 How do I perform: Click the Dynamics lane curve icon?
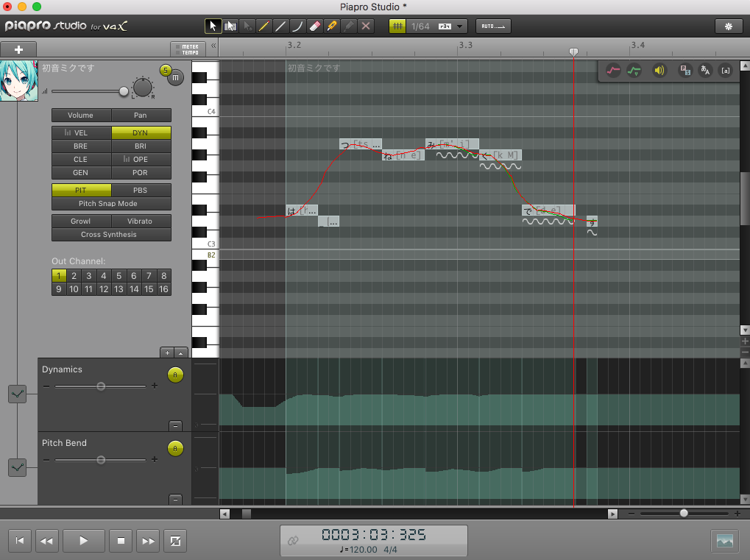point(17,394)
